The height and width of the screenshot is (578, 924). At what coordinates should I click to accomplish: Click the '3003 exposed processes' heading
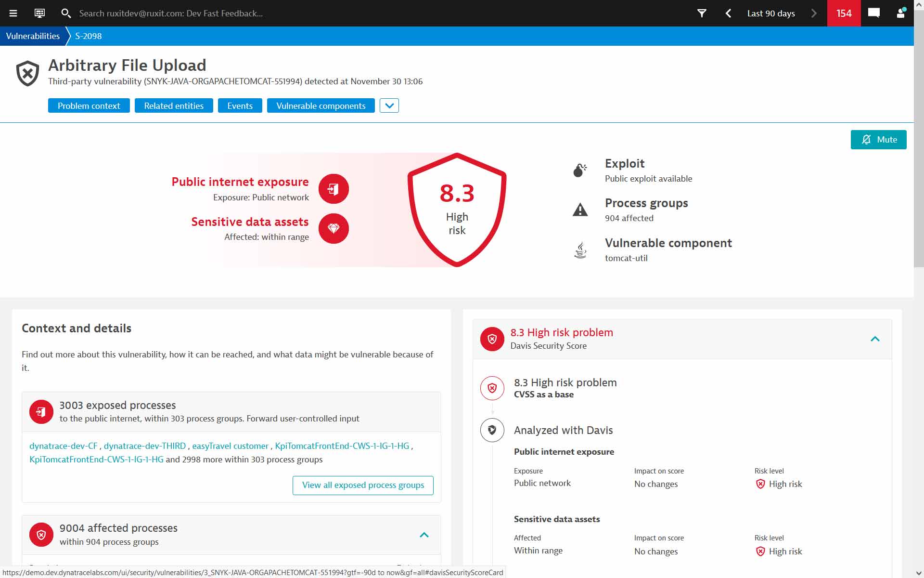117,405
